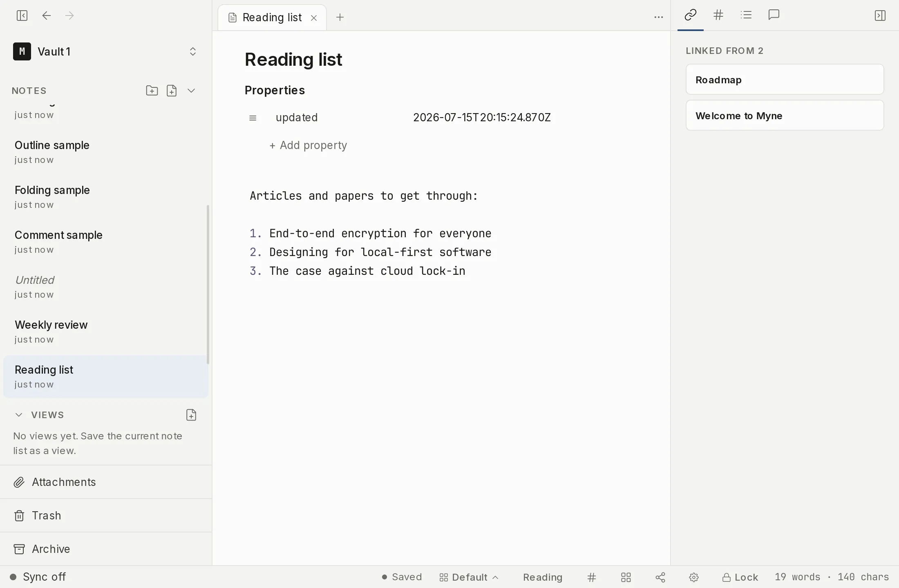Image resolution: width=899 pixels, height=588 pixels.
Task: Switch to the comments panel tab
Action: coord(774,16)
